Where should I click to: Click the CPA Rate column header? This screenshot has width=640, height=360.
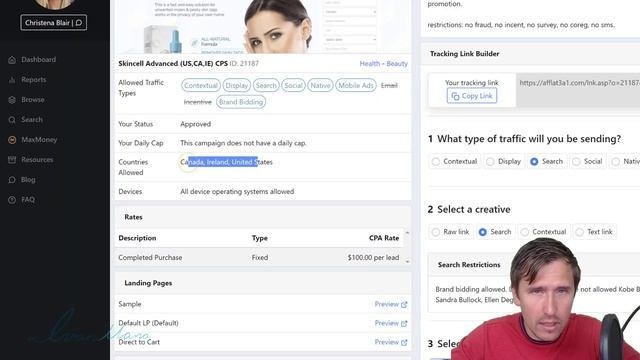[384, 238]
